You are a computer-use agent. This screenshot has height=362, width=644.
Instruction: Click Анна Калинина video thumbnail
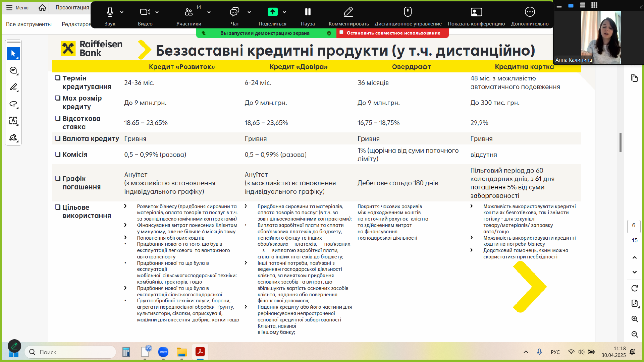tap(599, 37)
